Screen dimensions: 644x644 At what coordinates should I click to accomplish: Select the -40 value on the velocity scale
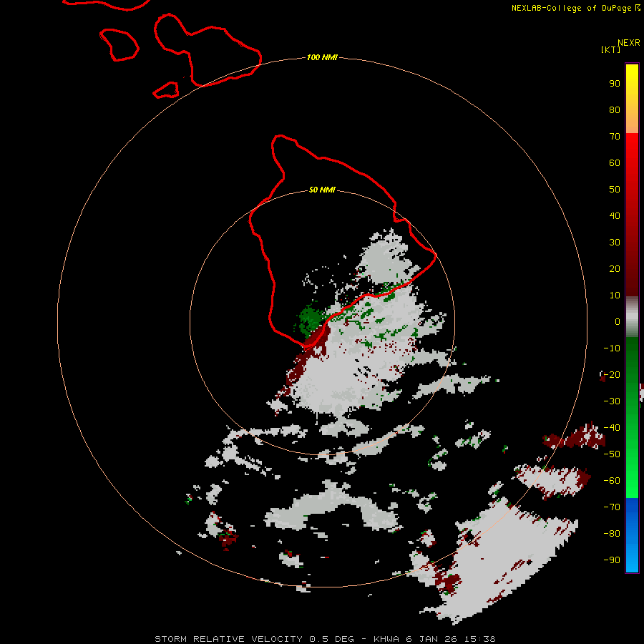coord(612,428)
